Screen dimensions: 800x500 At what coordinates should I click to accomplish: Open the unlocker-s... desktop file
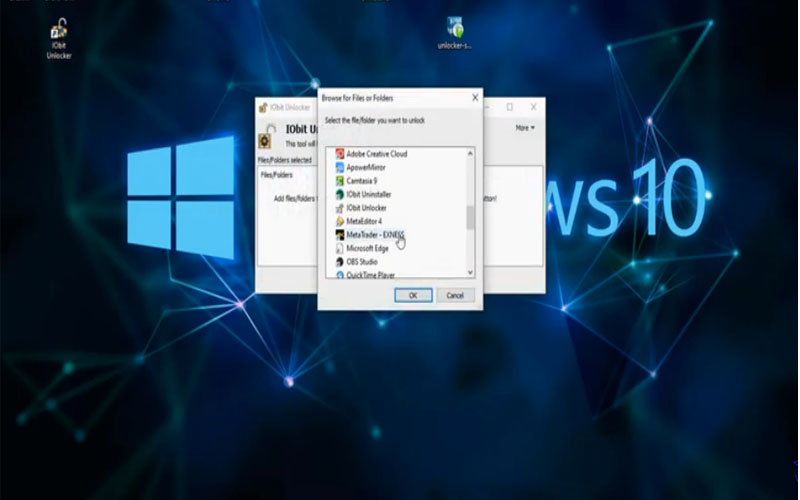click(x=455, y=33)
